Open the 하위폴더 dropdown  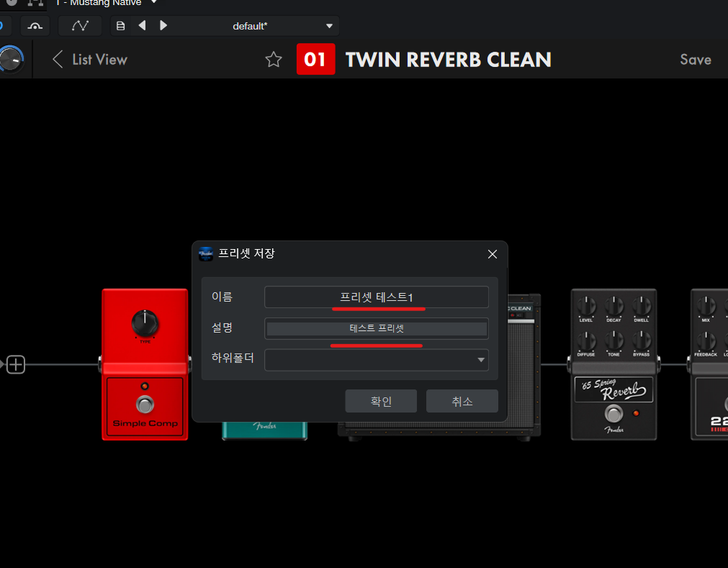click(x=480, y=360)
